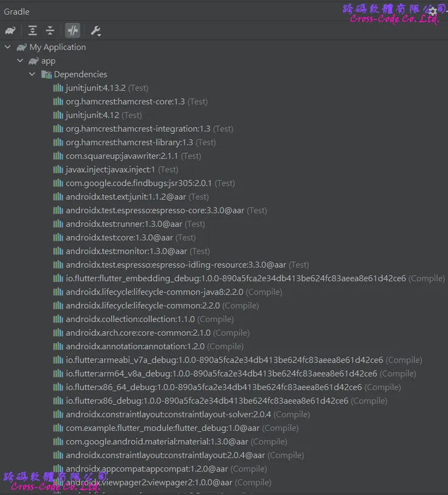Collapse all Gradle tree nodes
Image resolution: width=448 pixels, height=495 pixels.
click(50, 31)
